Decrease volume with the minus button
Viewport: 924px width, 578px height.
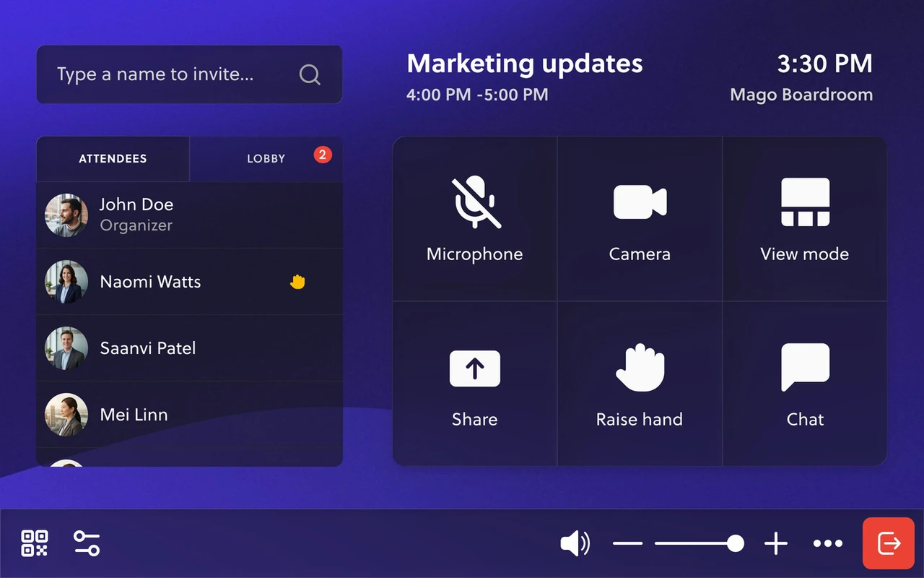[x=627, y=543]
